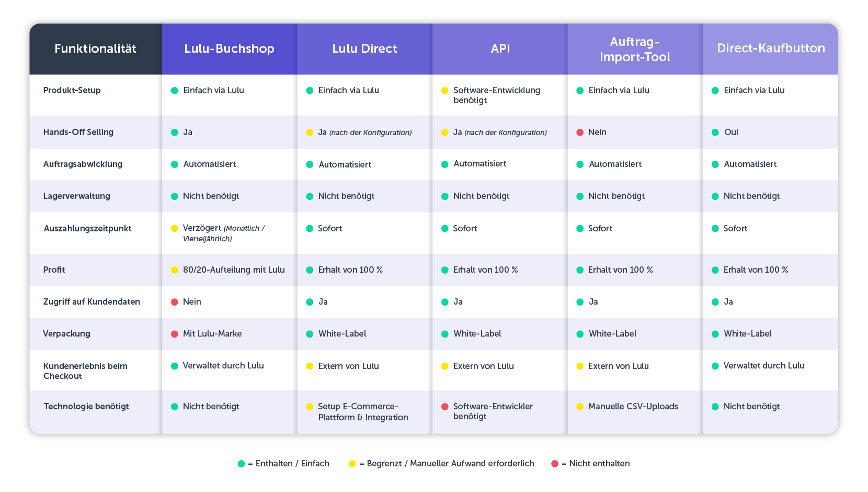Select the Direct-Kaufbutton column header
Screen dimensions: 868x492
[x=771, y=49]
